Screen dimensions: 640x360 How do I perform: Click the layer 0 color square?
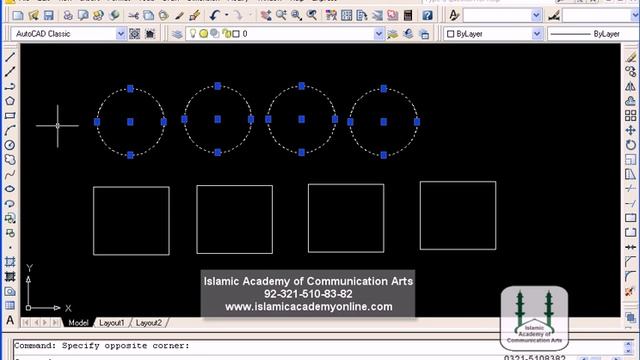pos(236,34)
